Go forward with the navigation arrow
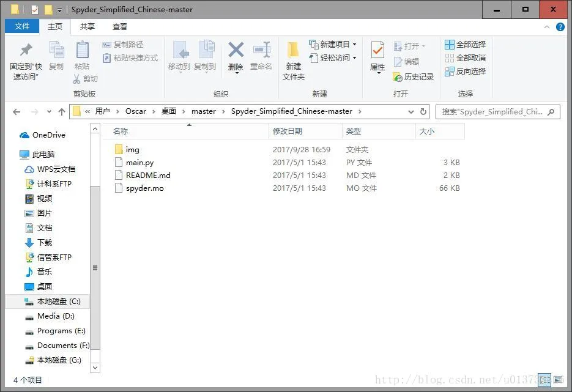 pos(34,112)
